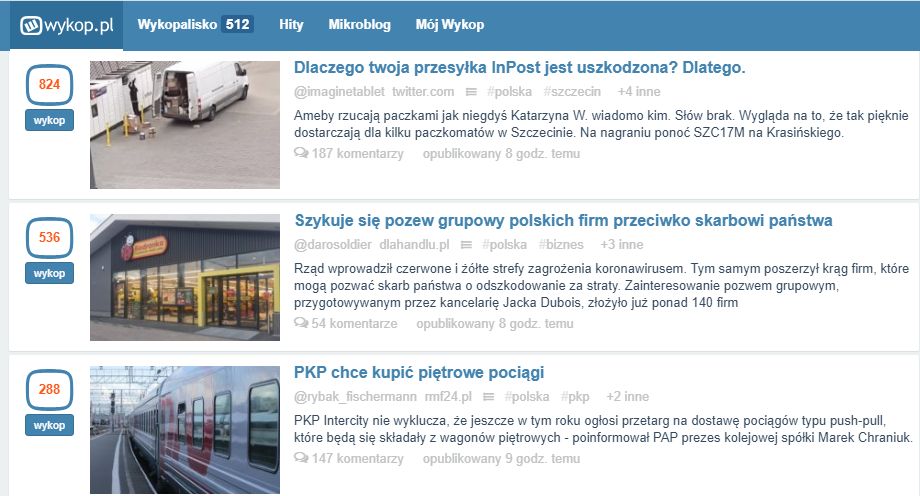The width and height of the screenshot is (920, 496).
Task: Switch to the Hity tab
Action: (291, 25)
